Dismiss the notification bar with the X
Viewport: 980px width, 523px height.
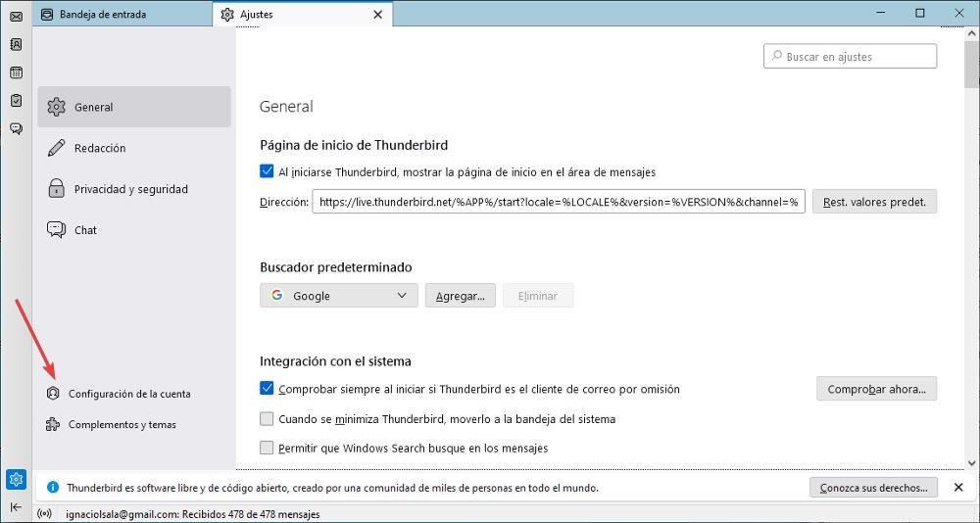coord(958,488)
